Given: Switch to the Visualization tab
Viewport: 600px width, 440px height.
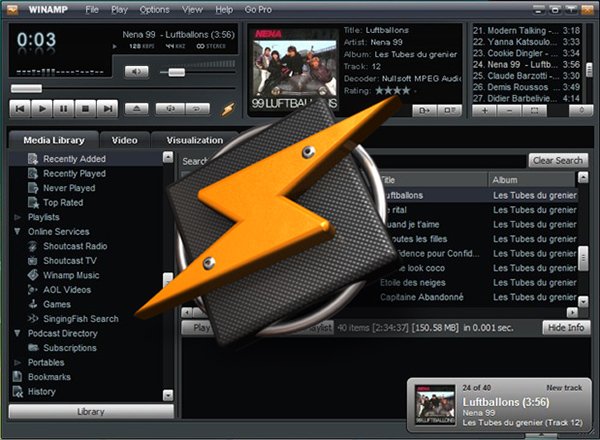Looking at the screenshot, I should pos(194,140).
